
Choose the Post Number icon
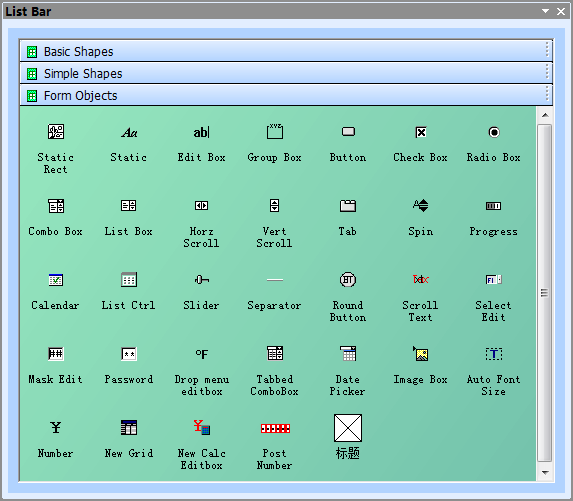(275, 428)
